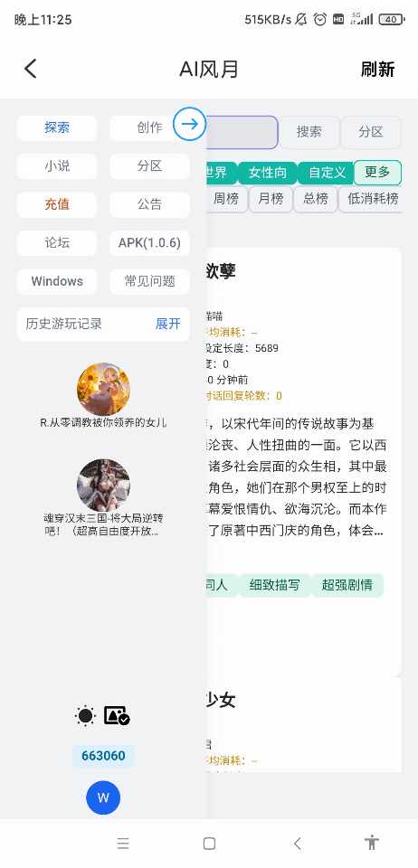
Task: Toggle the image display icon with checkmark
Action: pos(117,715)
